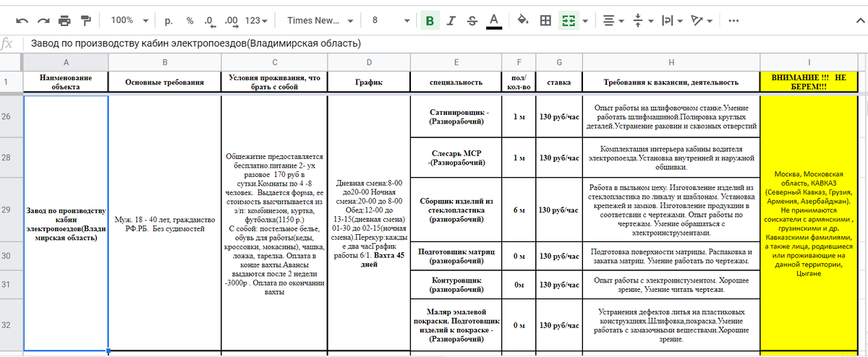The height and width of the screenshot is (357, 868).
Task: Select the 'Сатинировщик - (Разнорабочий)' cell
Action: tap(456, 116)
